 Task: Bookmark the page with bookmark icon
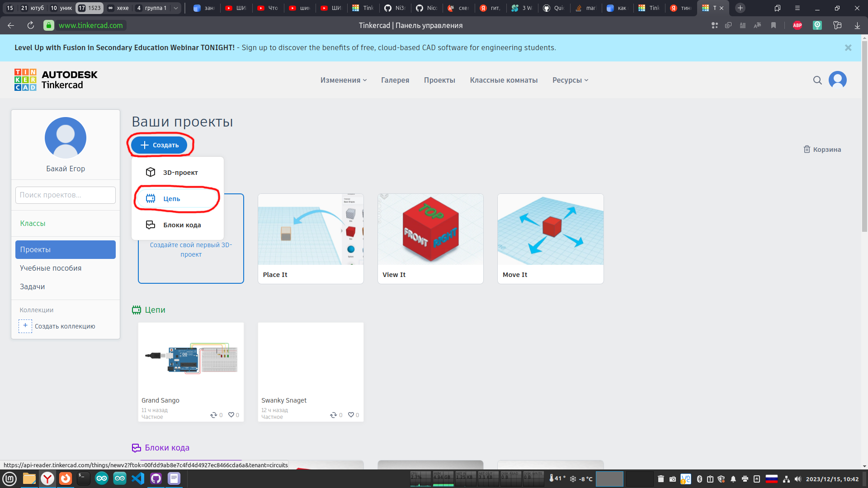coord(774,25)
